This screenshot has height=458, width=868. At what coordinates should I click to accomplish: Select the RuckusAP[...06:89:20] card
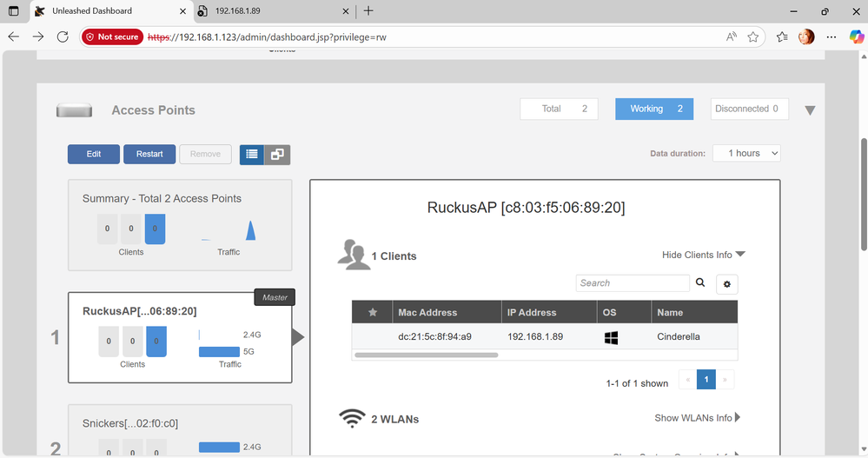coord(180,337)
